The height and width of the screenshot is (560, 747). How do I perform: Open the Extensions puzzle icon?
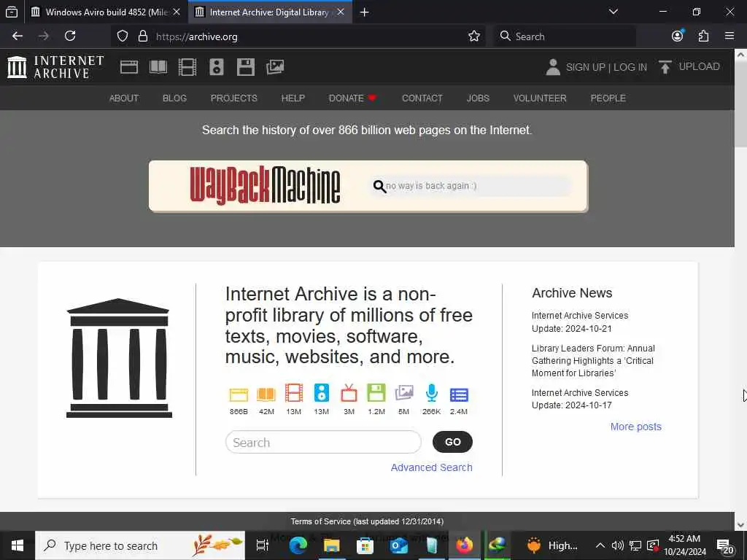[704, 36]
